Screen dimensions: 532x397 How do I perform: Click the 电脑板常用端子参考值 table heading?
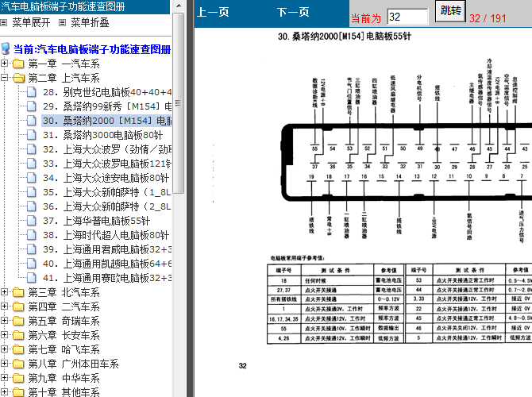[x=299, y=258]
